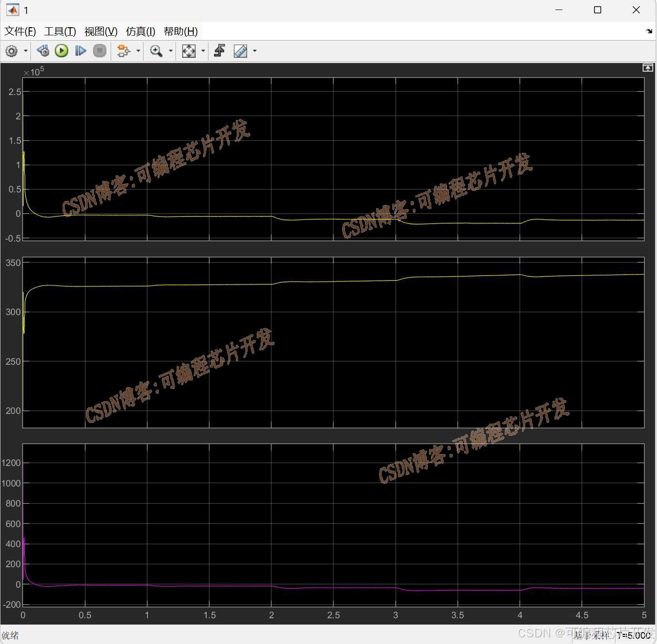The width and height of the screenshot is (657, 644).
Task: Open the 仿真(I) menu
Action: tap(141, 32)
